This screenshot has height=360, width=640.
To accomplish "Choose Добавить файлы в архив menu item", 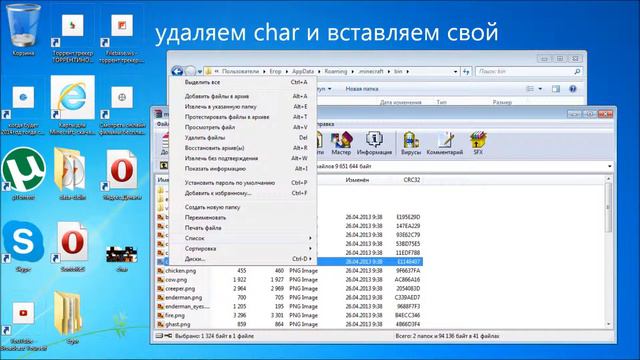I will click(x=243, y=96).
